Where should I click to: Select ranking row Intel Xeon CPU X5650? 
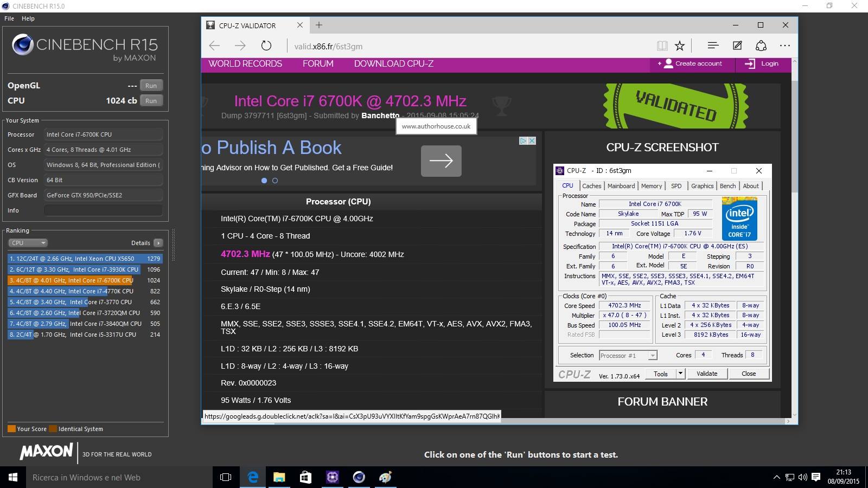[85, 259]
